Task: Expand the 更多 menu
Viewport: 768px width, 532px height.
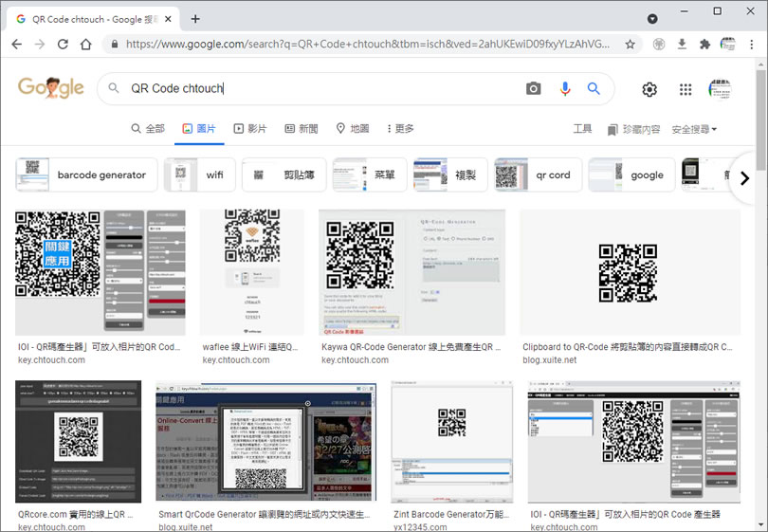Action: tap(400, 129)
